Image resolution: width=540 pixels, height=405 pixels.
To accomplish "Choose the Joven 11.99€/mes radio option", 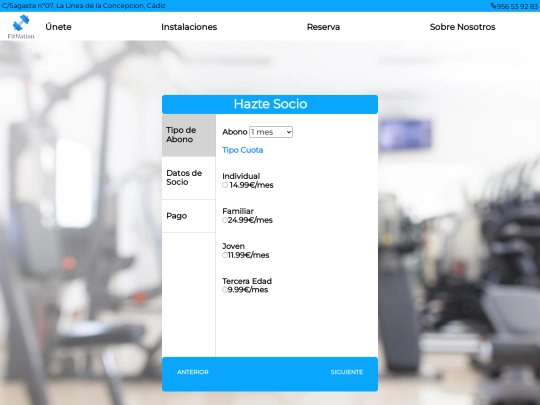I will pyautogui.click(x=225, y=255).
